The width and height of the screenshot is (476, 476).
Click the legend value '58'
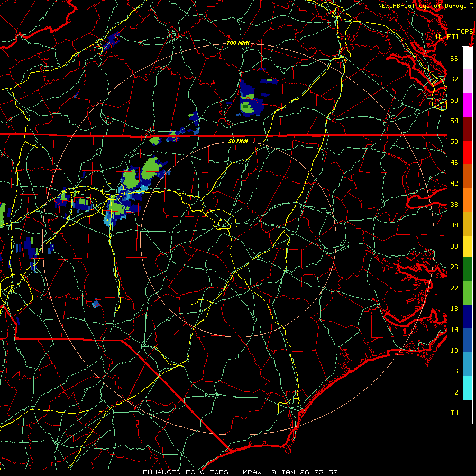454,100
